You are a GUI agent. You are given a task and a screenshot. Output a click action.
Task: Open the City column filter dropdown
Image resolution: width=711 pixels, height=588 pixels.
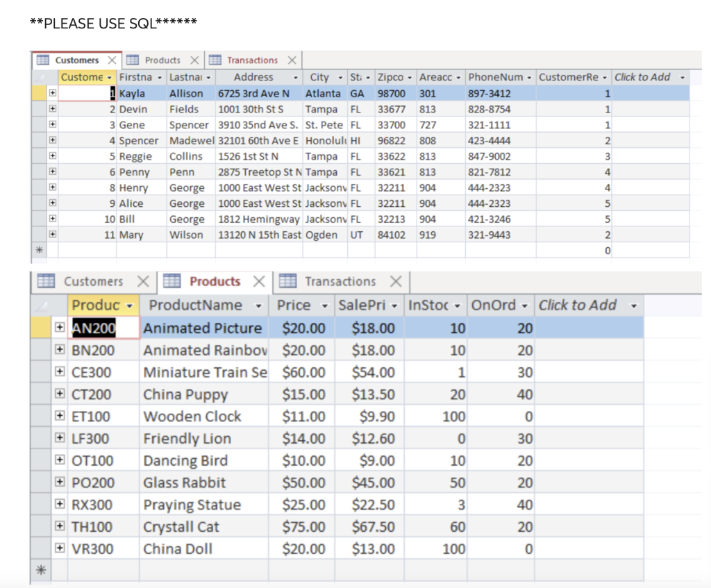pyautogui.click(x=340, y=78)
